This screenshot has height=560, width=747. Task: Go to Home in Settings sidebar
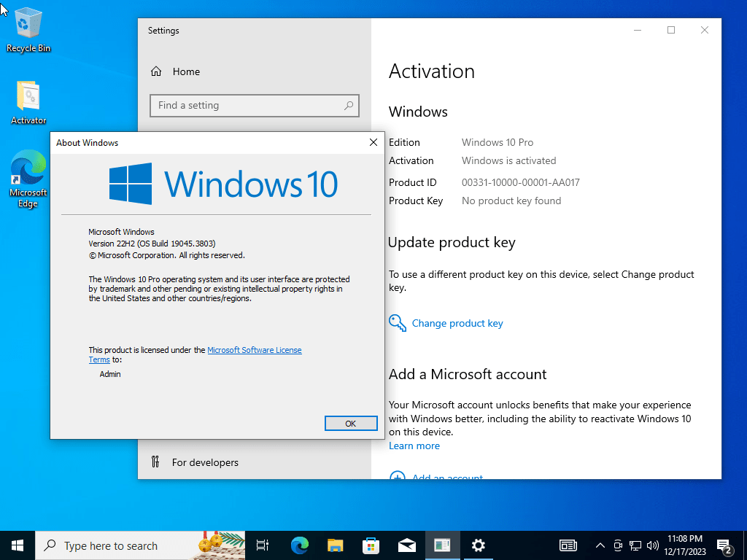[186, 71]
